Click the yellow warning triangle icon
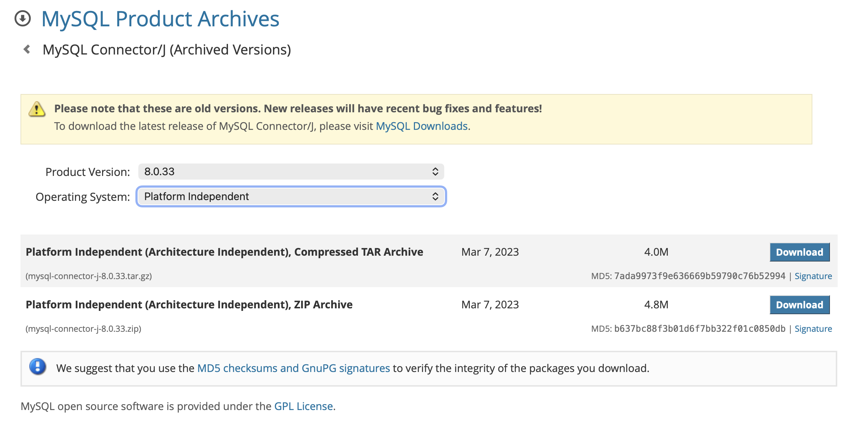Viewport: 868px width, 436px height. pos(37,109)
